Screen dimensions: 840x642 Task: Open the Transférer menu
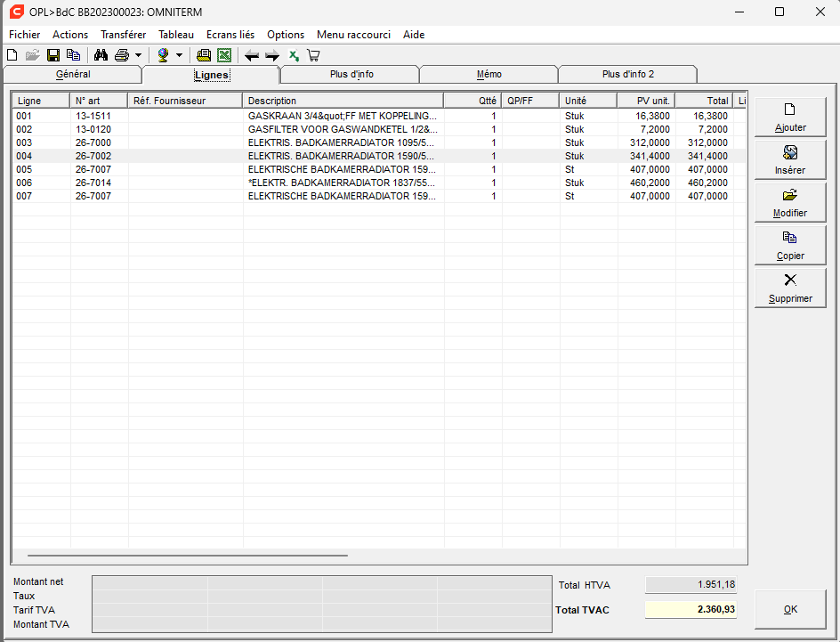tap(123, 35)
